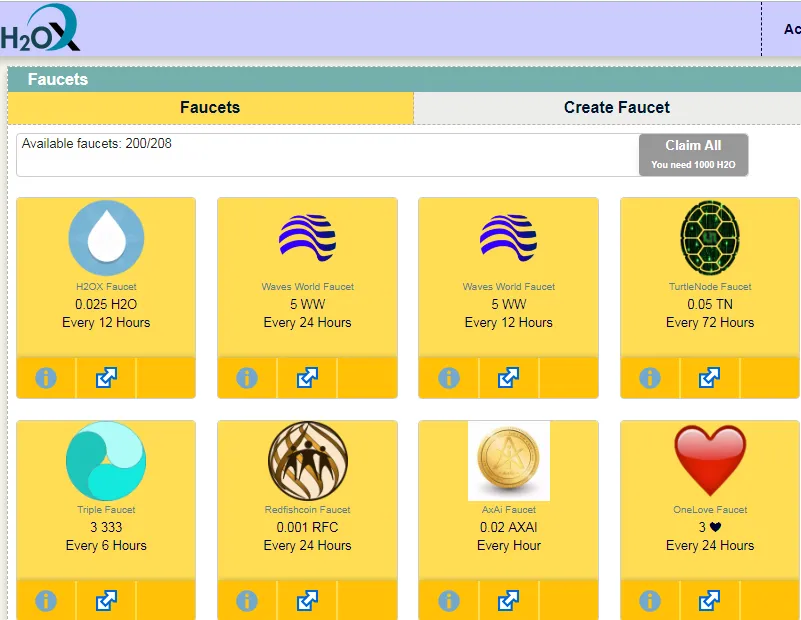Viewport: 801px width, 620px height.
Task: Switch to the Faucets tab
Action: (210, 107)
